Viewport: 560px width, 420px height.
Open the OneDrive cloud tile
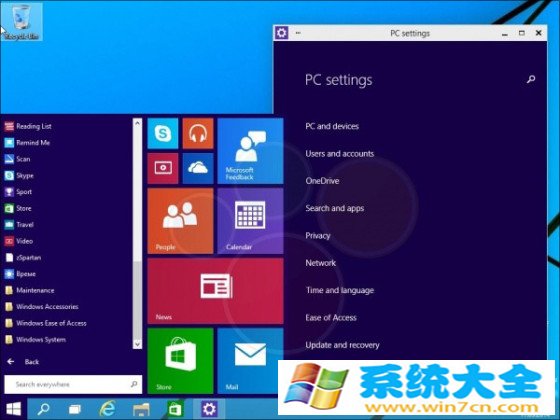tap(198, 168)
